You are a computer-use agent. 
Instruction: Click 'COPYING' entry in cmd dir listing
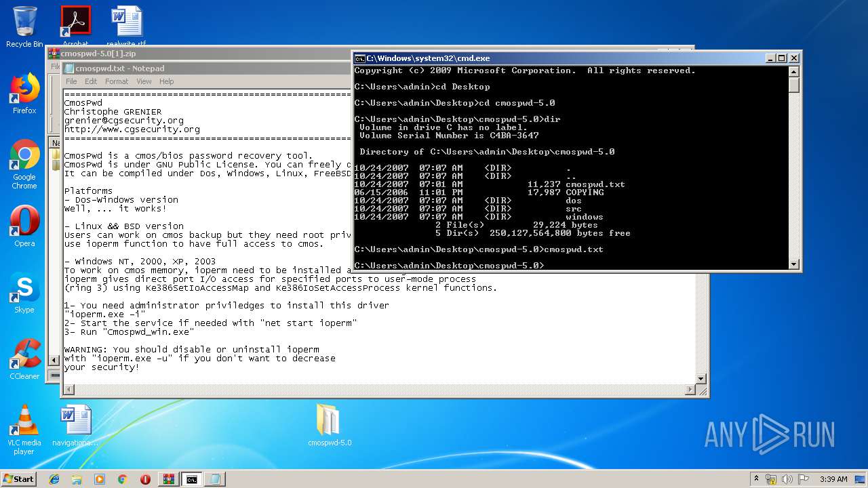[585, 192]
